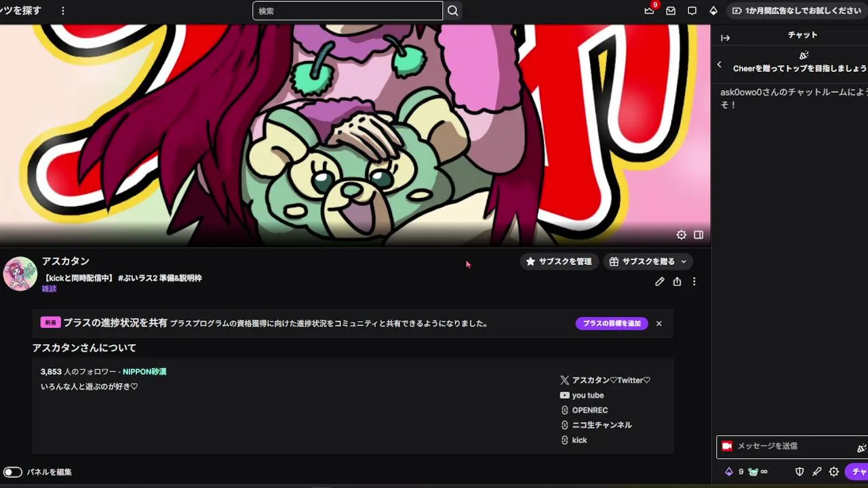This screenshot has height=488, width=868.
Task: Click the back chevron in chat leaderboard
Action: [719, 64]
